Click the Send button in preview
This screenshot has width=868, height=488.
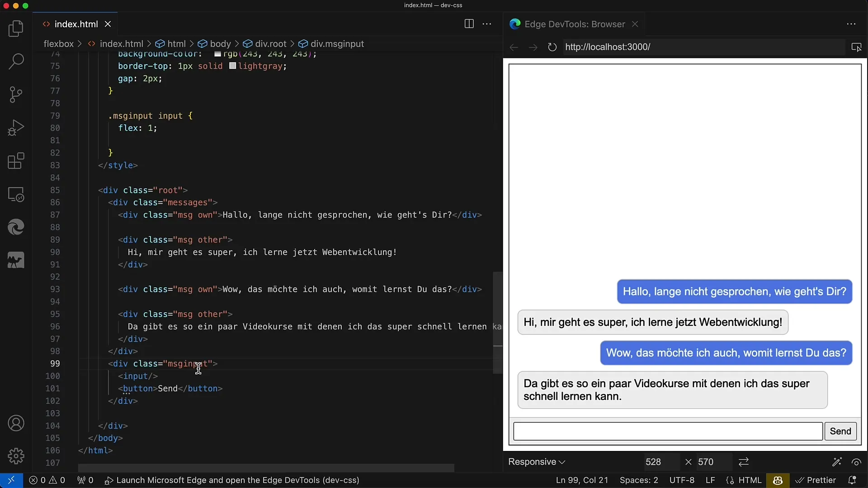pos(840,431)
